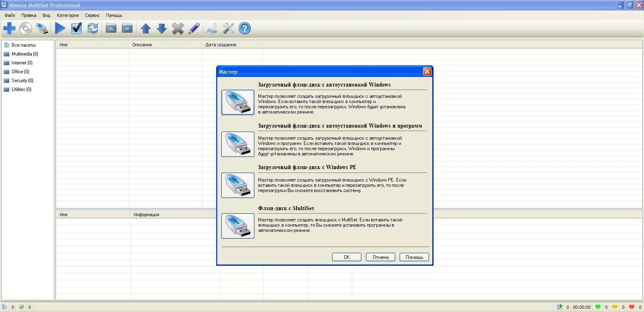Open the Файл menu
The image size is (644, 312).
(x=10, y=15)
